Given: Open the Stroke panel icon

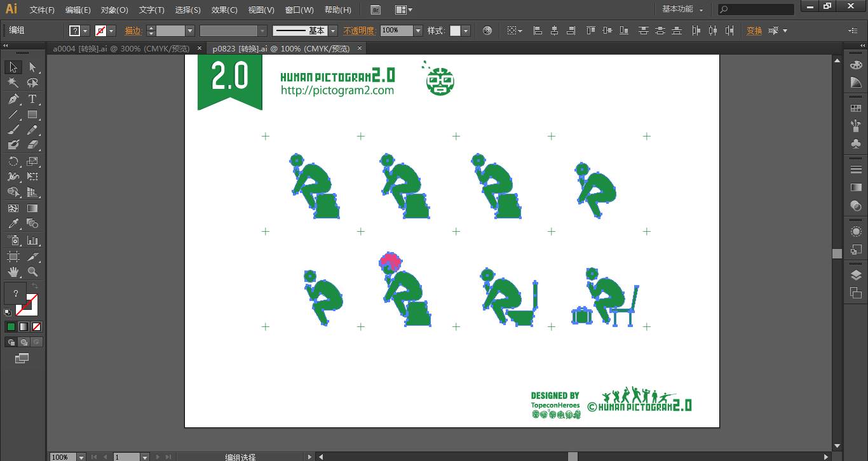Looking at the screenshot, I should pos(856,170).
